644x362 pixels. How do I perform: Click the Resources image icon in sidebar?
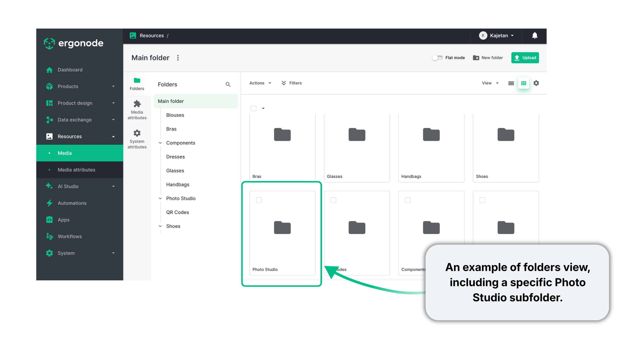pos(49,137)
